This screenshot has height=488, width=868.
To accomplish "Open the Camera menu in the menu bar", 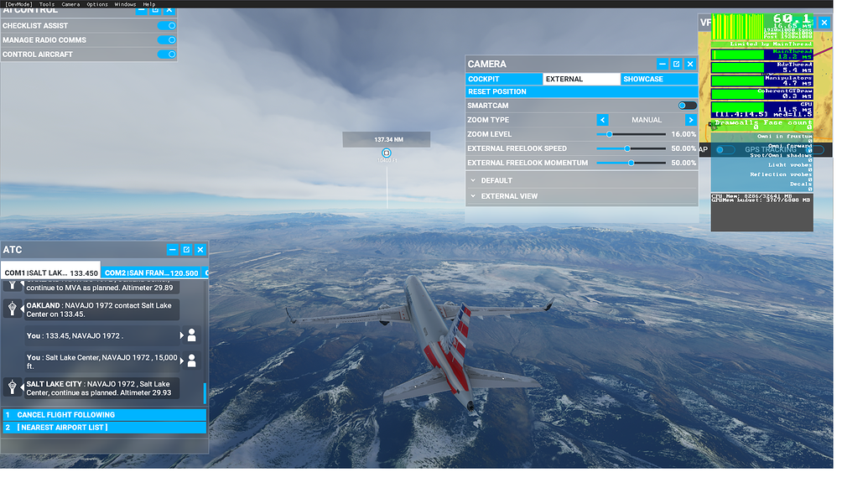I will pyautogui.click(x=70, y=4).
